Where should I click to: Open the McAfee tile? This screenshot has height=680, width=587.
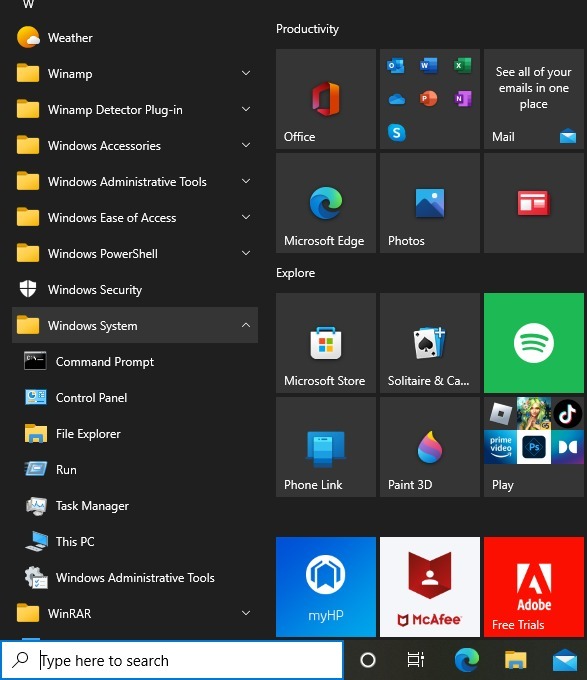click(x=430, y=587)
